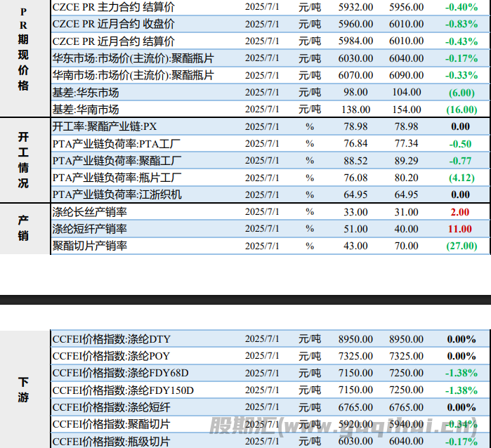Screen dimensions: 491x448
Task: Click the 开工率:聚酯产业链:PX row label
Action: click(105, 126)
